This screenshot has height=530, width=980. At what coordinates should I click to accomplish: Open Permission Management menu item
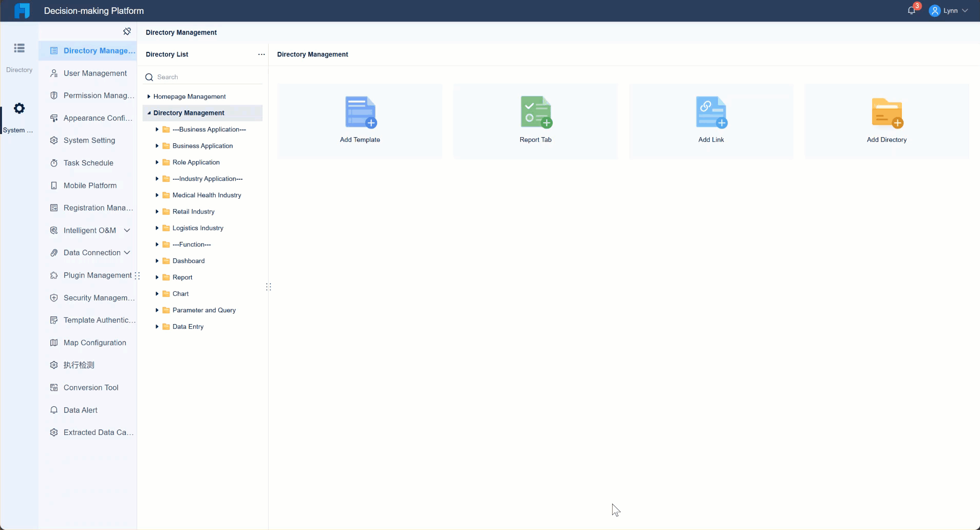pyautogui.click(x=88, y=96)
